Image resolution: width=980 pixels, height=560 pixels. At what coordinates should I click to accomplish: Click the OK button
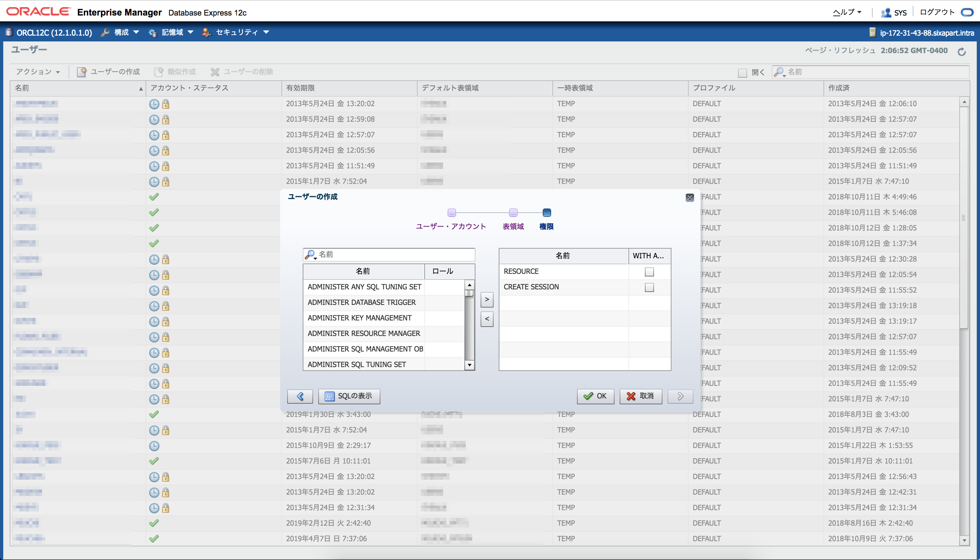click(x=595, y=396)
